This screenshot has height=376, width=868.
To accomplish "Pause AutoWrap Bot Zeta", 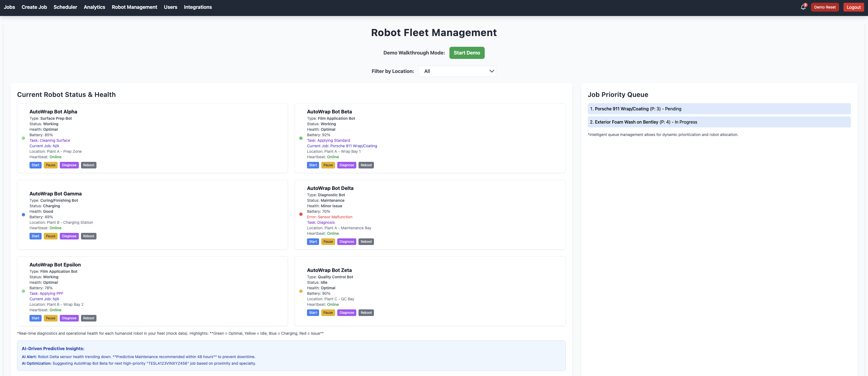I will 328,313.
